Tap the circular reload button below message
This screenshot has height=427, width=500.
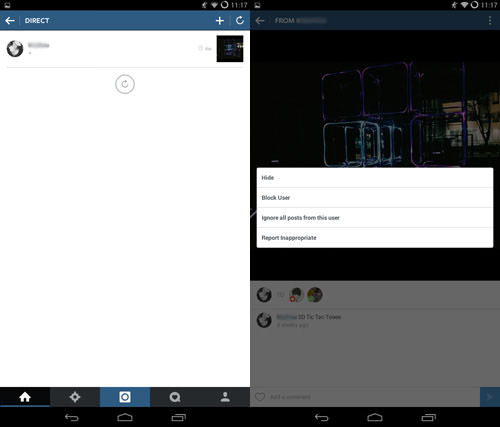pos(125,84)
